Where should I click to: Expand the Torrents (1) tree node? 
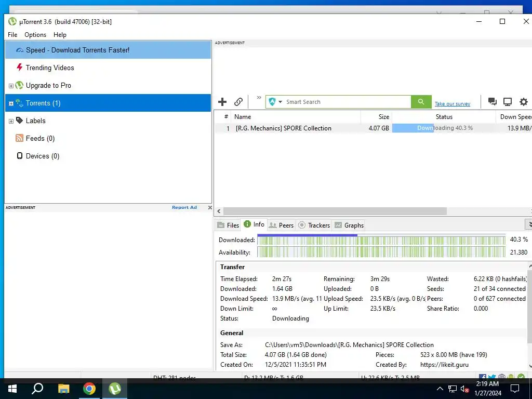[x=11, y=103]
